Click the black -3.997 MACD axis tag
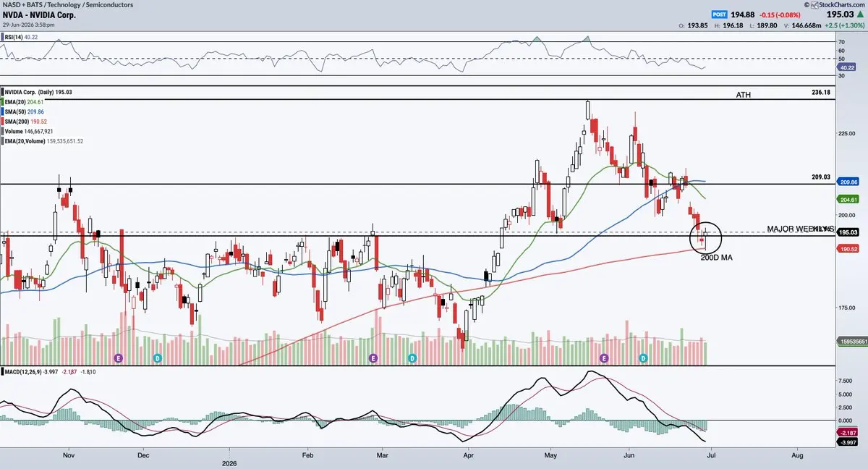Screen dimensions: 868x469 coord(847,441)
